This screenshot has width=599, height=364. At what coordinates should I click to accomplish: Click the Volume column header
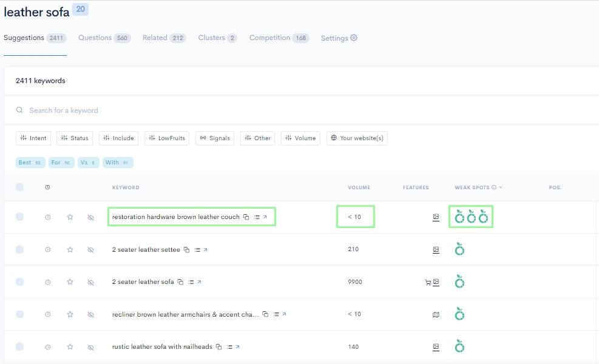coord(359,187)
